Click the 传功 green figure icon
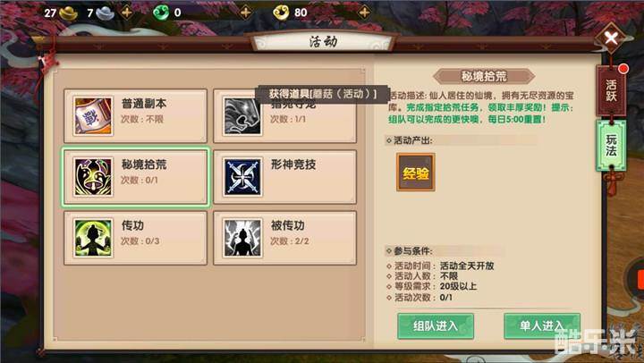Image resolution: width=644 pixels, height=363 pixels. (x=93, y=238)
